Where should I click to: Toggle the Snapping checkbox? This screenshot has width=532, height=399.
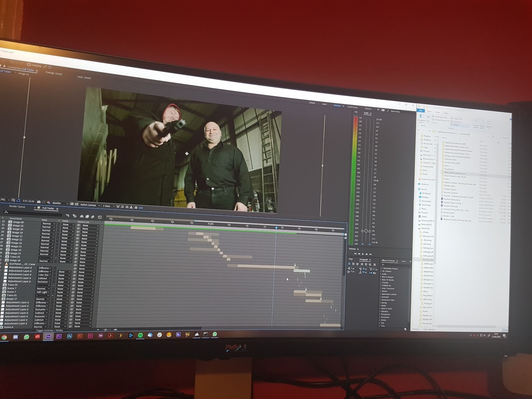tap(29, 65)
